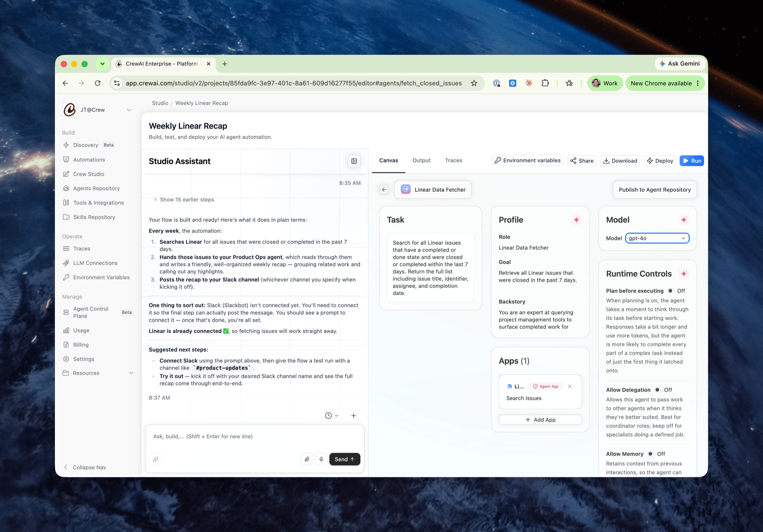Screen dimensions: 763x532
Task: Click the AI sparkle icon in Profile card
Action: pyautogui.click(x=576, y=219)
